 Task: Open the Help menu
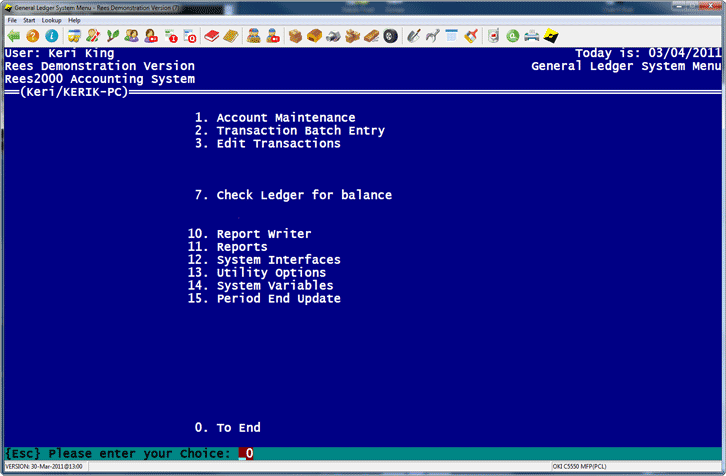click(74, 20)
